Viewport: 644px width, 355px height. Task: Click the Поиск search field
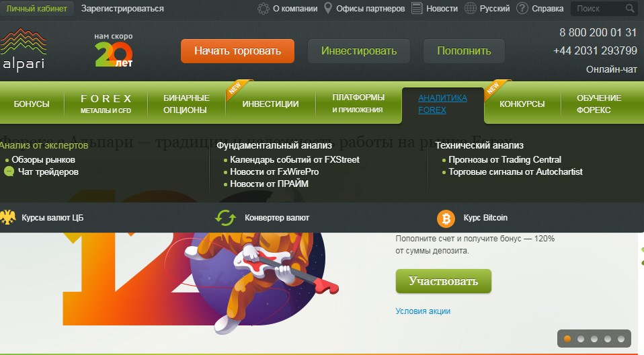[x=598, y=9]
